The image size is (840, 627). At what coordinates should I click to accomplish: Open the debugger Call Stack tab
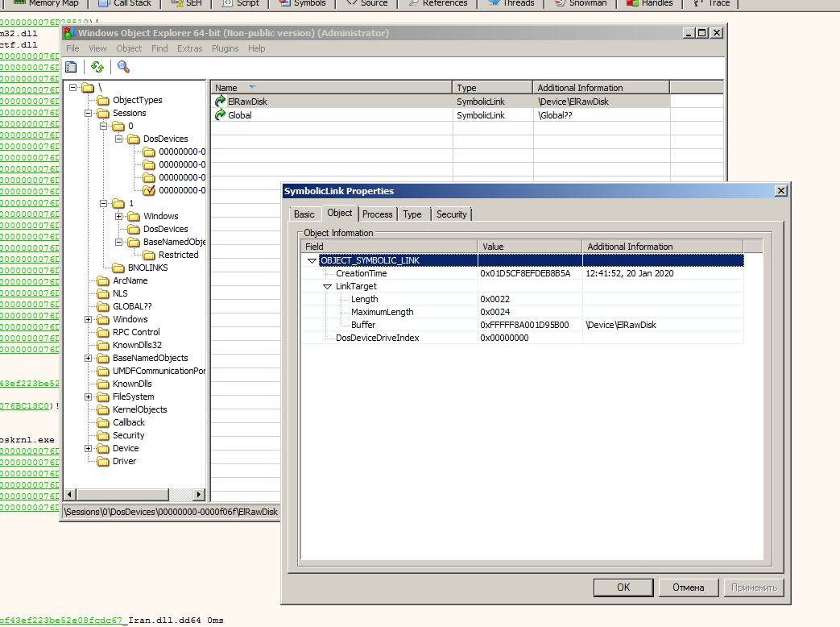click(x=126, y=3)
